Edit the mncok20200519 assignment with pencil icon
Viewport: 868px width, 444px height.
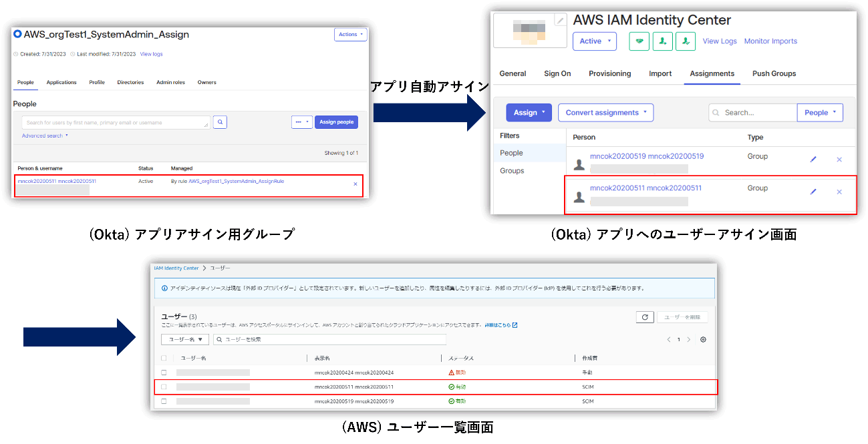813,160
